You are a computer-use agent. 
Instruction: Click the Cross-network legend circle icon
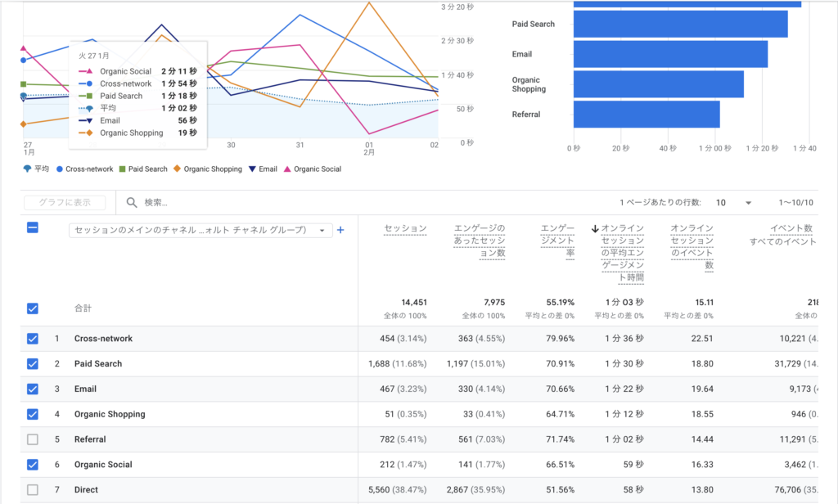60,169
